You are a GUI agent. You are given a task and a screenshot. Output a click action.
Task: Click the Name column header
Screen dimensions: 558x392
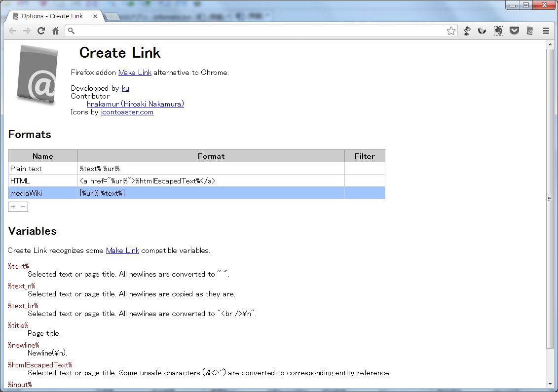[x=43, y=156]
